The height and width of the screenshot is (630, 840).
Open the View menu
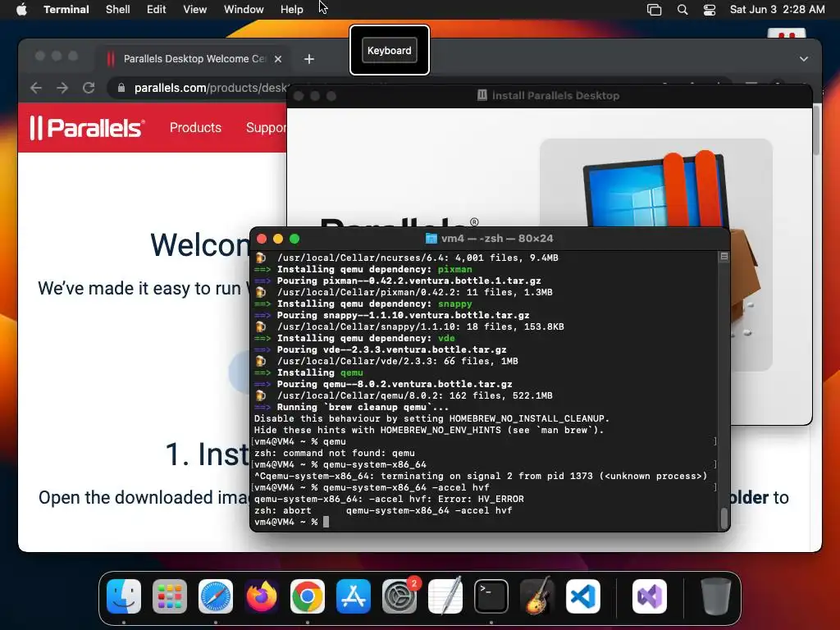click(194, 9)
